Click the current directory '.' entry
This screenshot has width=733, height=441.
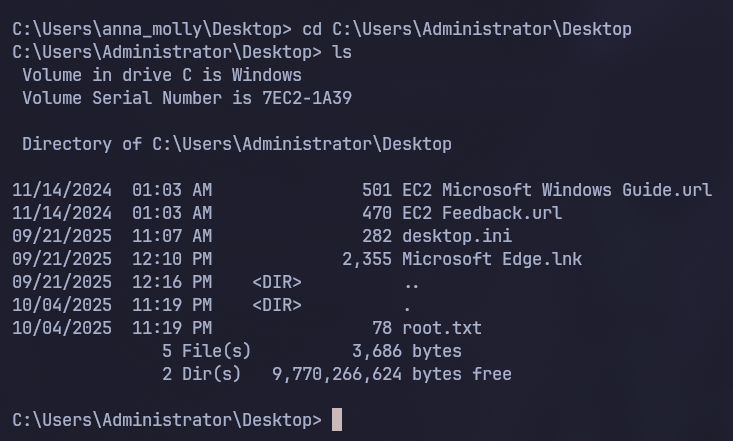[x=407, y=305]
